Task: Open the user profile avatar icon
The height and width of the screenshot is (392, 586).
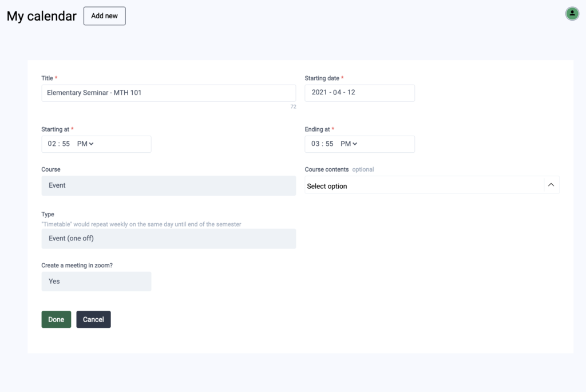Action: [572, 14]
